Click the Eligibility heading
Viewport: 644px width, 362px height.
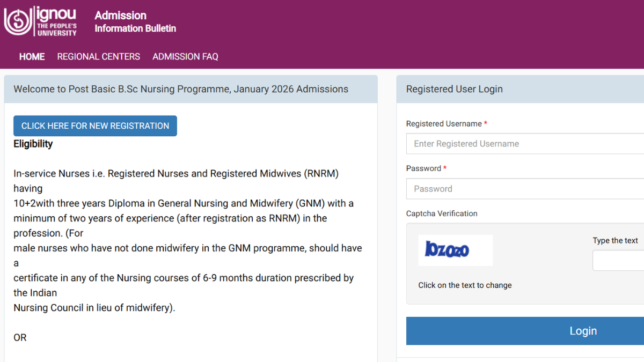[33, 144]
